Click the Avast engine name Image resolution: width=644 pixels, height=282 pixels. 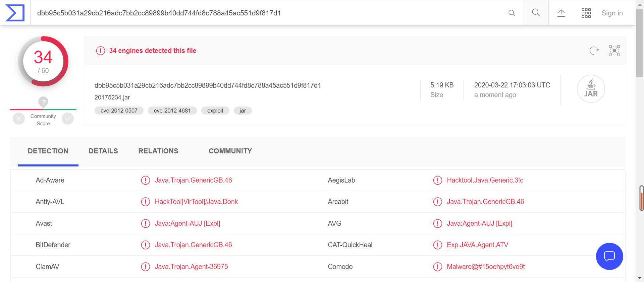(44, 223)
